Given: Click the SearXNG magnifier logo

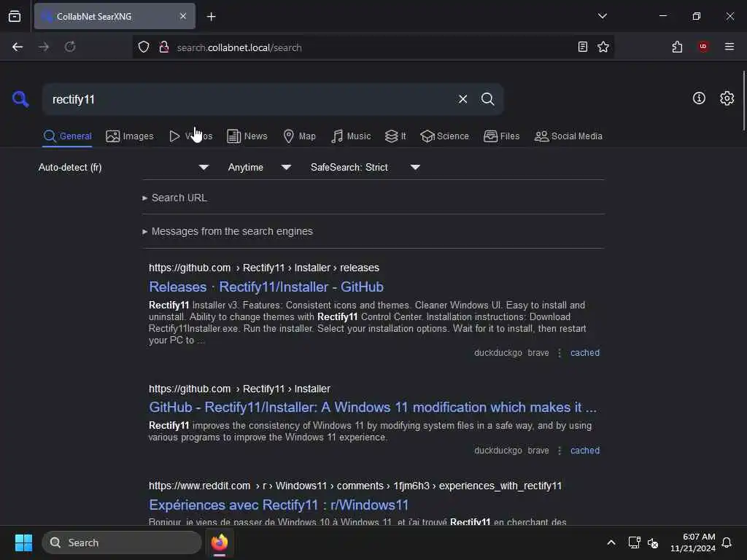Looking at the screenshot, I should 20,99.
